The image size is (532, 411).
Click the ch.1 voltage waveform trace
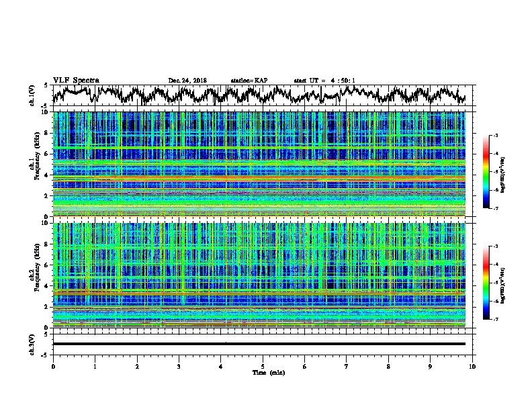click(x=259, y=95)
